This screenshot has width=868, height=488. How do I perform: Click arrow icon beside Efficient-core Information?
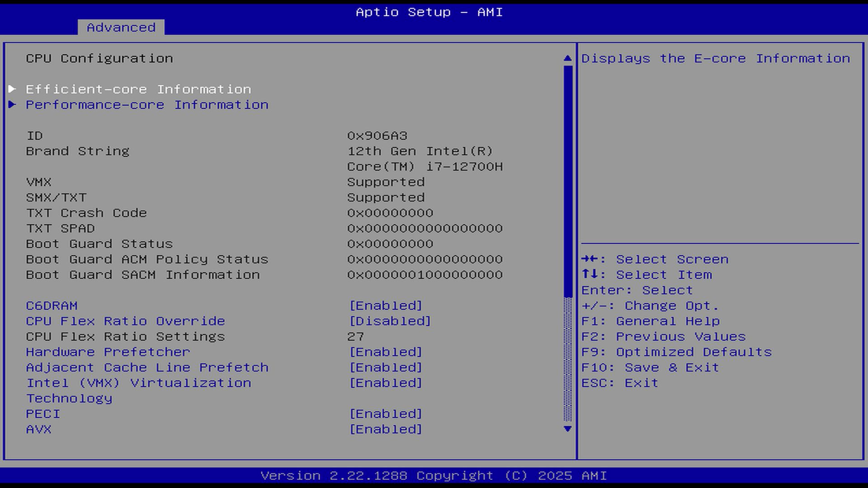(x=12, y=89)
